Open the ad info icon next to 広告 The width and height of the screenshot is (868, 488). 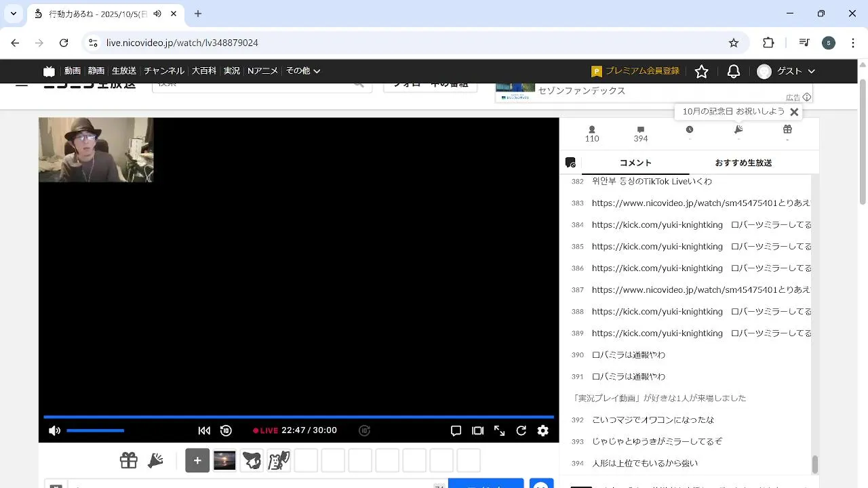pyautogui.click(x=807, y=98)
